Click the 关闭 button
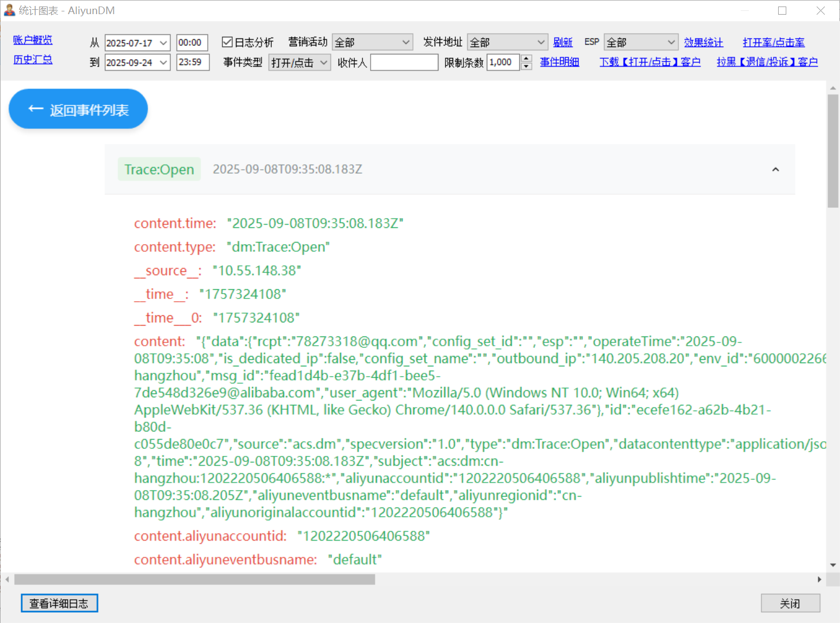This screenshot has height=623, width=840. click(x=790, y=603)
